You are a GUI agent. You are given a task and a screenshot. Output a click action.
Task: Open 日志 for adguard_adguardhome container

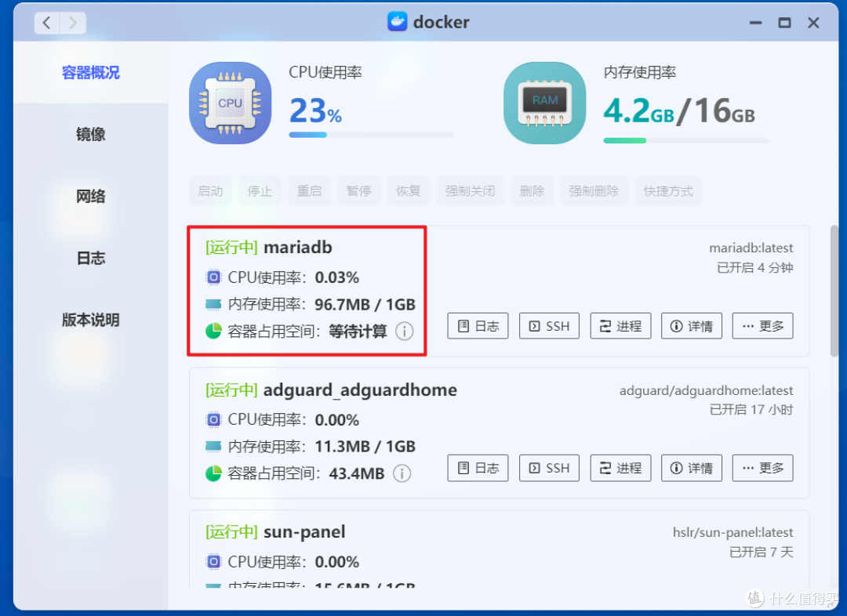pos(478,468)
